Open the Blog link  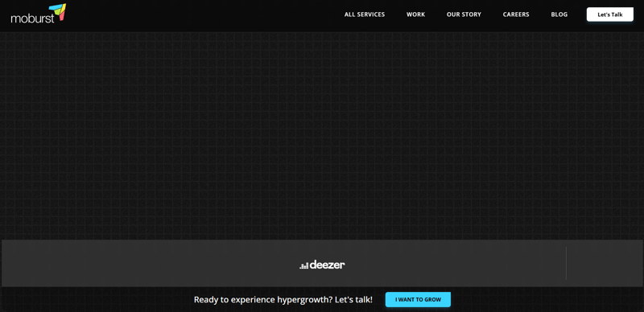click(559, 14)
